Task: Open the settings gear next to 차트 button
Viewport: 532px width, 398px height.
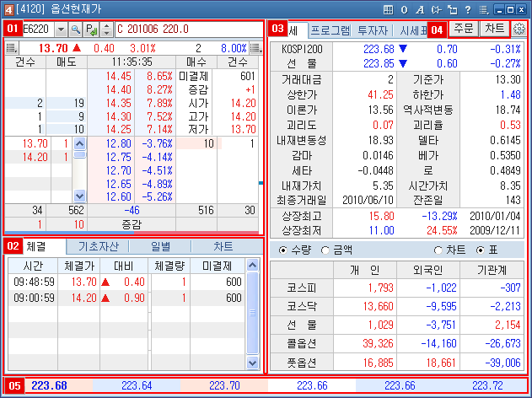Action: point(519,29)
